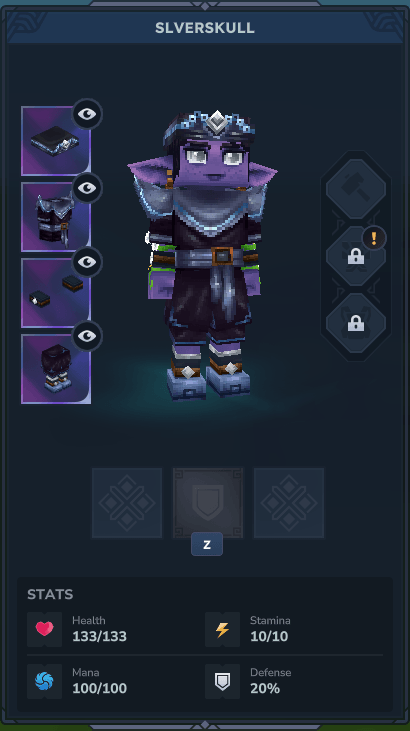Click the middle locked slot

point(356,256)
